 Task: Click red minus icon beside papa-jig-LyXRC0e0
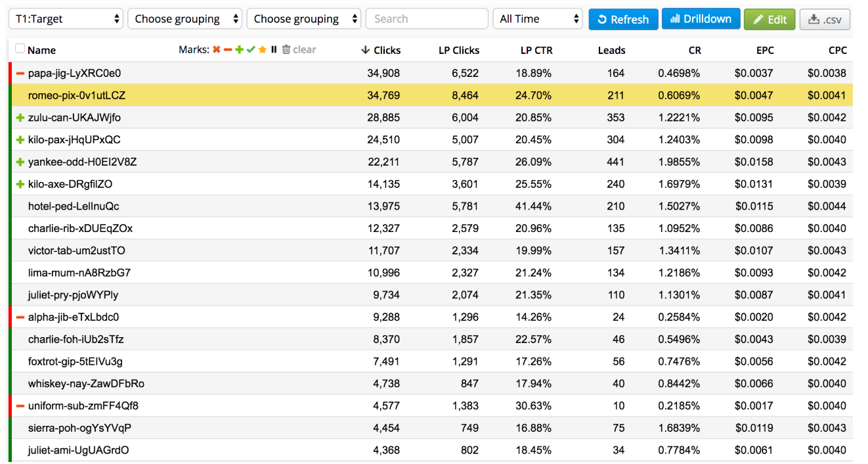pos(20,73)
